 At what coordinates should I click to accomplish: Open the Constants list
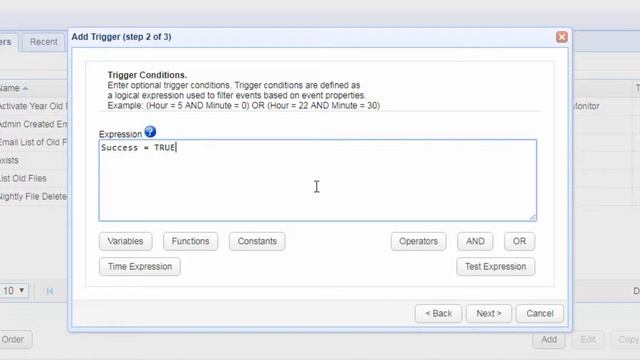257,241
